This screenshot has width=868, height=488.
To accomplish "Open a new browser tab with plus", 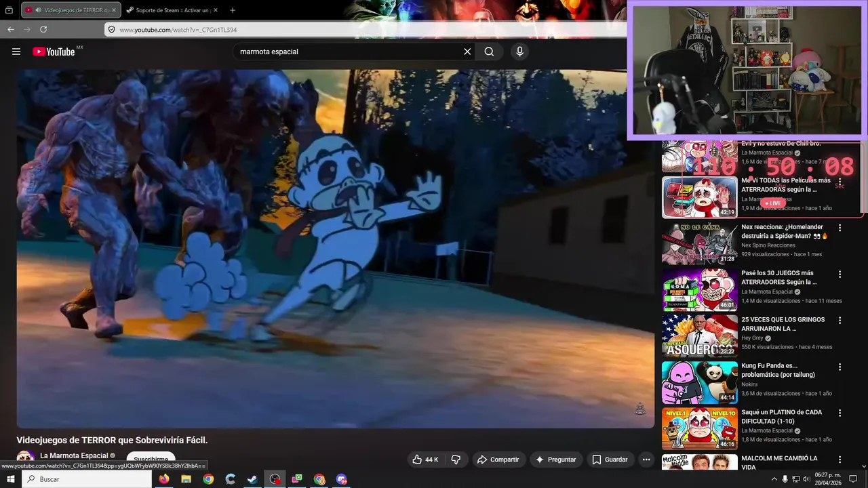I will (x=233, y=10).
